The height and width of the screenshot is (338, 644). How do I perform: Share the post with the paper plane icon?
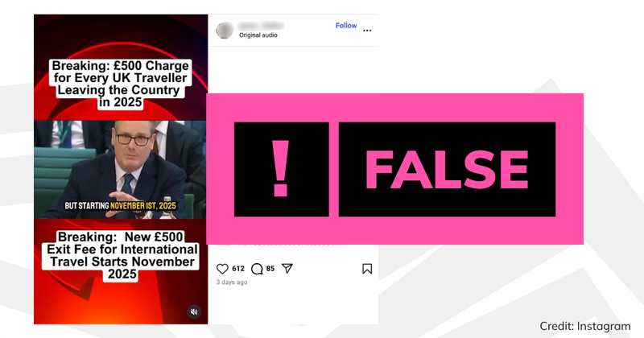pyautogui.click(x=287, y=269)
